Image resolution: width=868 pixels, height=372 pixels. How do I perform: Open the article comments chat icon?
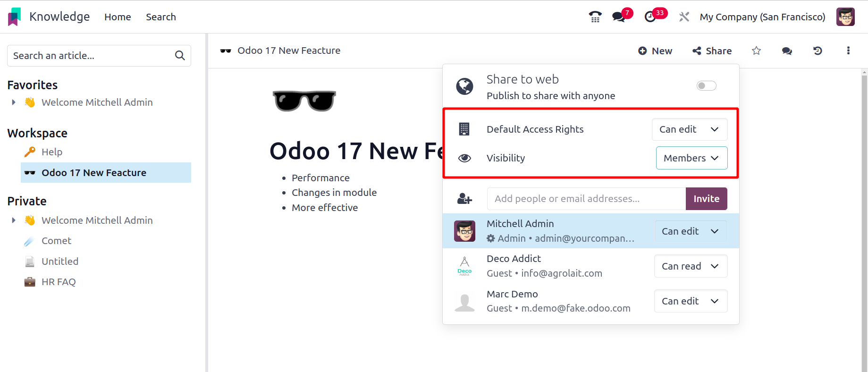787,51
